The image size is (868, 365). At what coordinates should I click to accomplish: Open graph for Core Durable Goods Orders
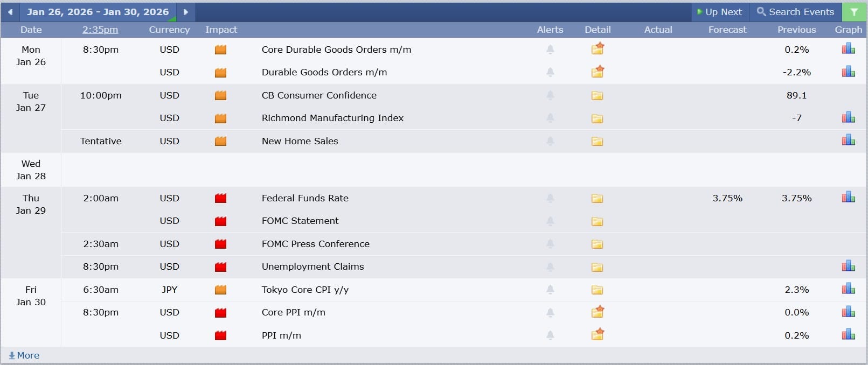(848, 49)
